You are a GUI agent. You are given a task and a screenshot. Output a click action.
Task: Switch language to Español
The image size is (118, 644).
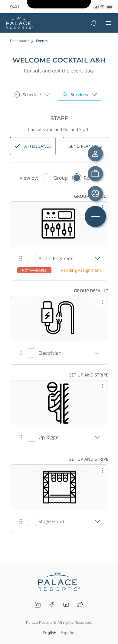pos(68,633)
